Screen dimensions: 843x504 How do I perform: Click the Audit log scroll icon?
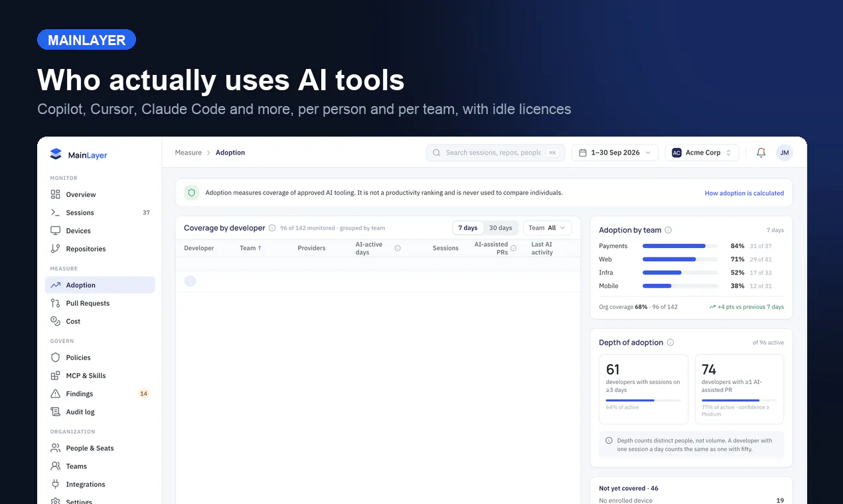56,412
